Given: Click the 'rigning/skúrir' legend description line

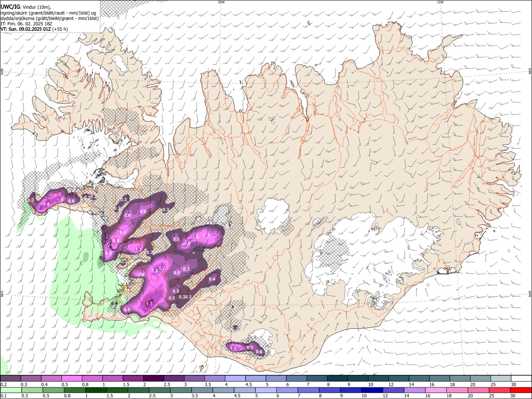Looking at the screenshot, I should pyautogui.click(x=49, y=13).
